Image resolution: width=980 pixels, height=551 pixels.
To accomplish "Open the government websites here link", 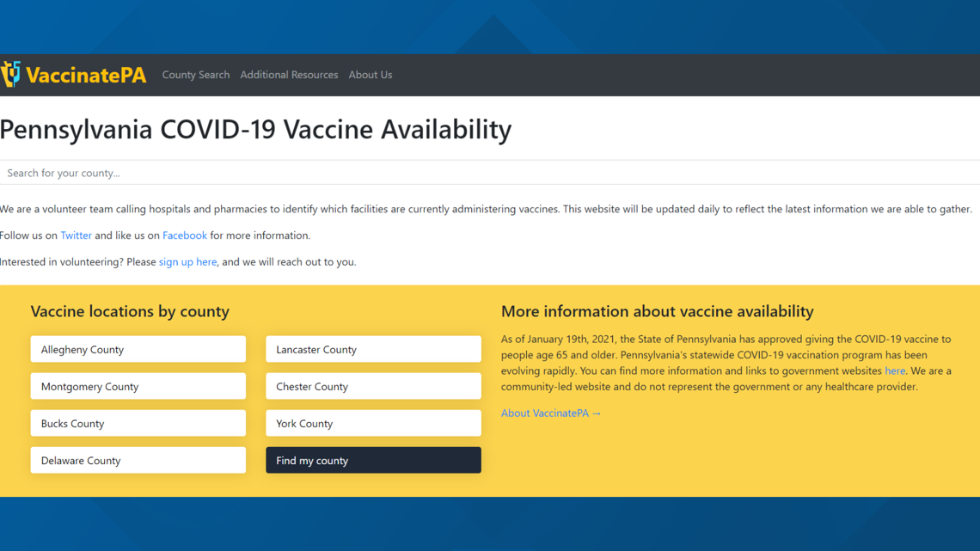I will (x=894, y=370).
